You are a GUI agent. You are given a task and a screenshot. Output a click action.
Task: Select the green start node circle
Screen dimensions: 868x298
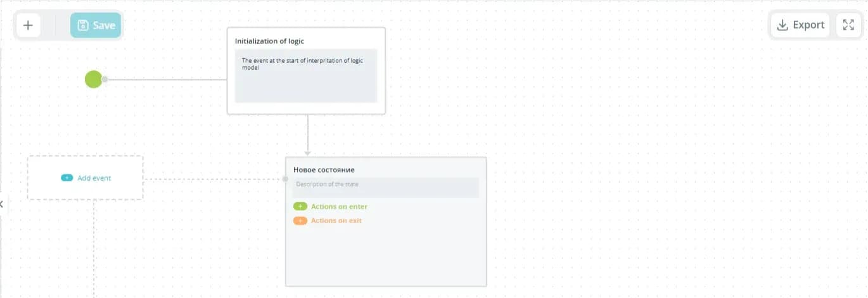pos(93,79)
